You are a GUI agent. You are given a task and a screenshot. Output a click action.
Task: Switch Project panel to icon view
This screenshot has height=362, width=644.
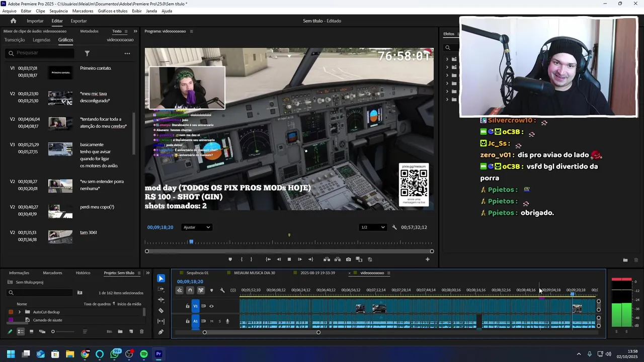pos(31,331)
